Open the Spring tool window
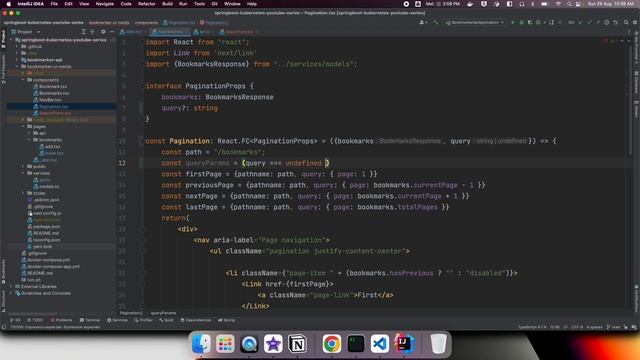Screen dimensions: 640x360 pos(227,320)
